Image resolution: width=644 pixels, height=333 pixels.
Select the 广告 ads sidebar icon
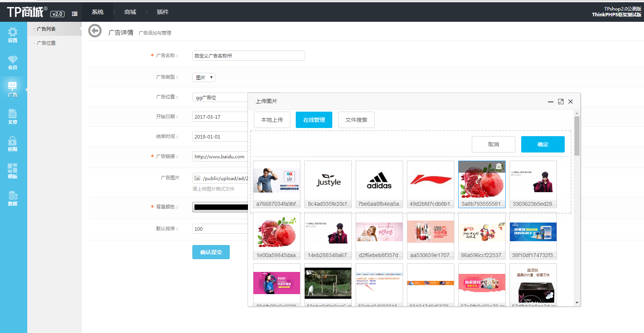coord(13,89)
